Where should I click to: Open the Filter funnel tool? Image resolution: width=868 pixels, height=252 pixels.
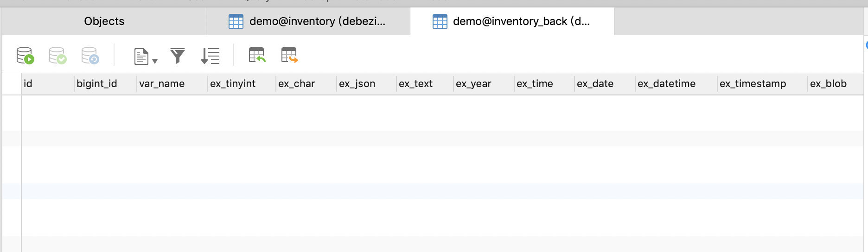click(178, 56)
